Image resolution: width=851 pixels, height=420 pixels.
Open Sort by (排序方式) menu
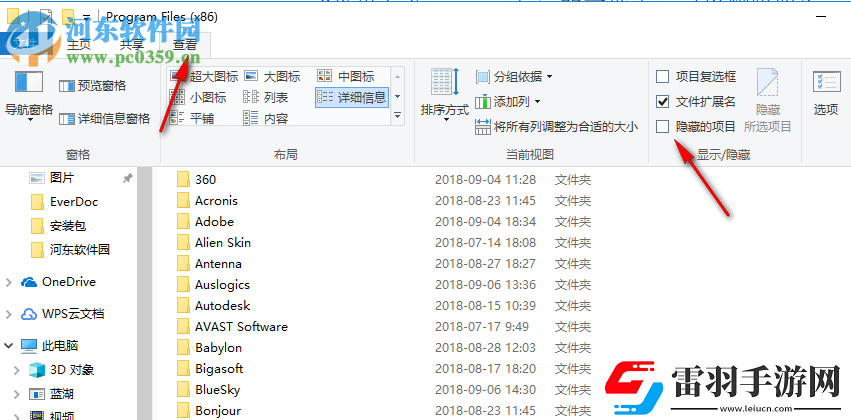click(444, 96)
